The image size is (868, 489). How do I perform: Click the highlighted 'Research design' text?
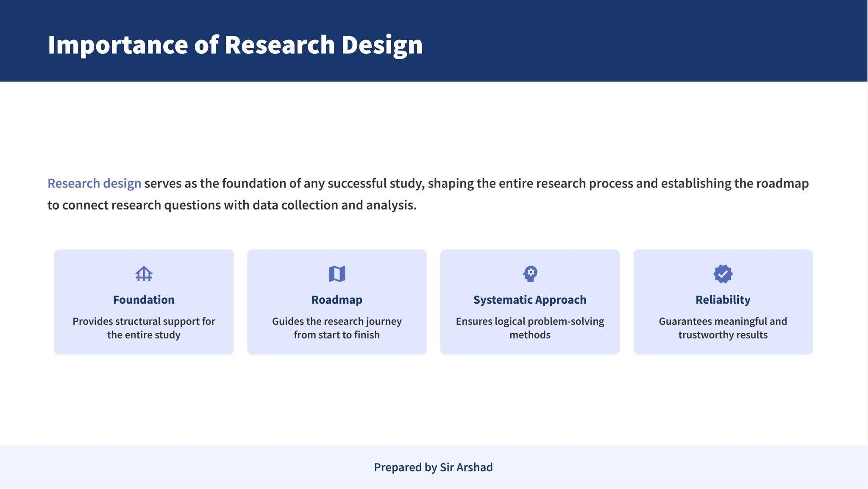pos(94,183)
